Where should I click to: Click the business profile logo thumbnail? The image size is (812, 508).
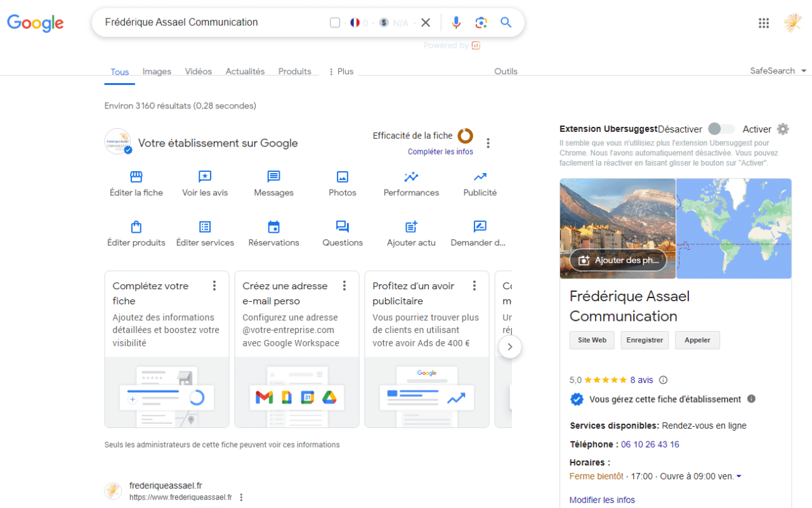click(119, 142)
